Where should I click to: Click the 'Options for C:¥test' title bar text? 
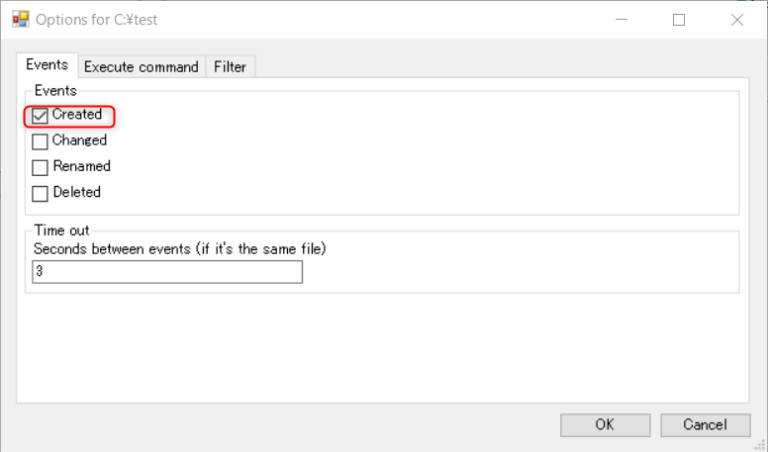(96, 19)
